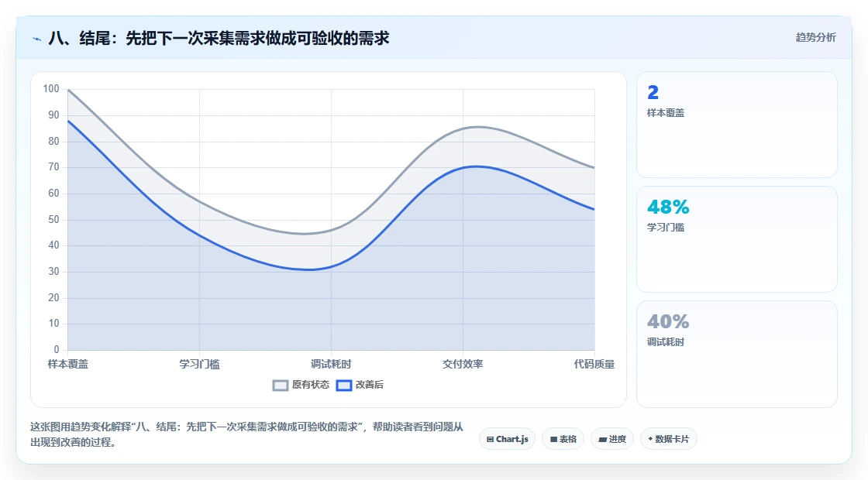Click the 表格 tag chip

tap(563, 439)
